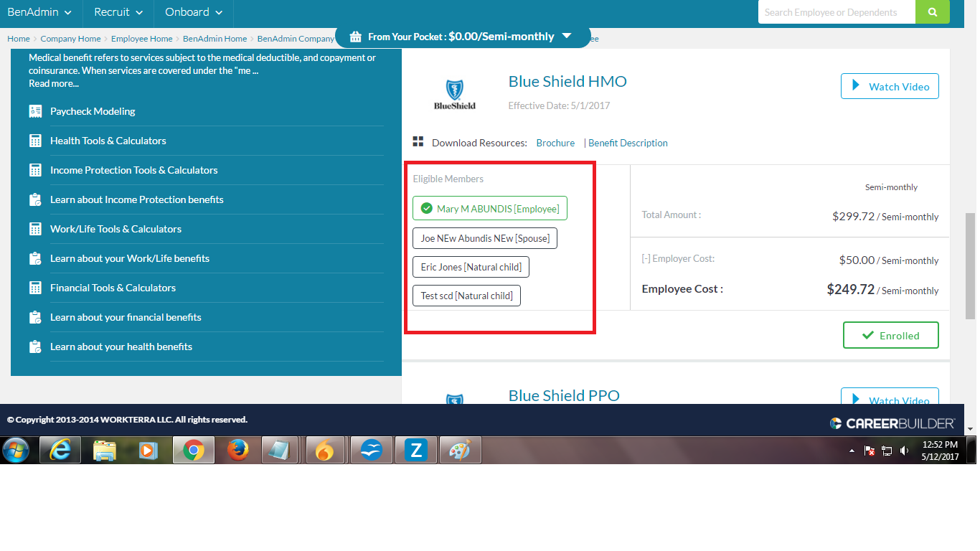Image resolution: width=980 pixels, height=551 pixels.
Task: Go to Employee Home breadcrumb
Action: click(x=142, y=39)
